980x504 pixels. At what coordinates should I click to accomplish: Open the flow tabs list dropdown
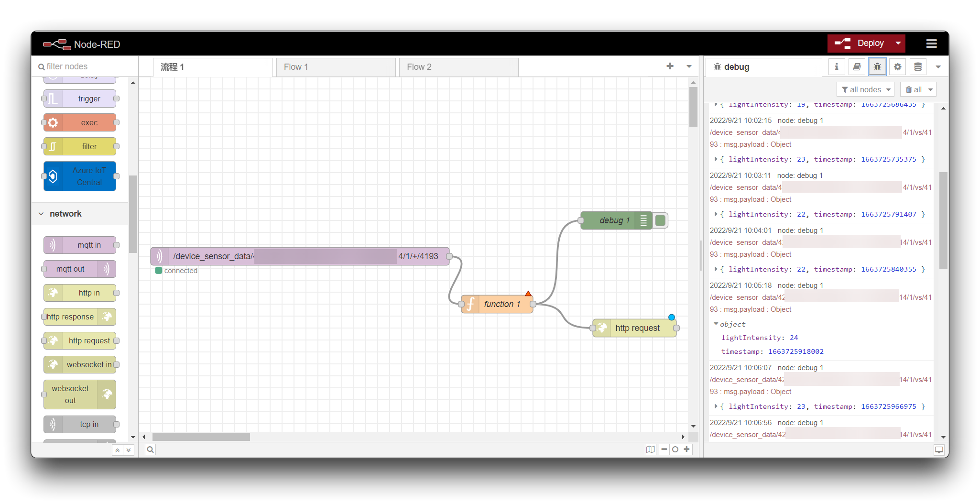point(689,66)
